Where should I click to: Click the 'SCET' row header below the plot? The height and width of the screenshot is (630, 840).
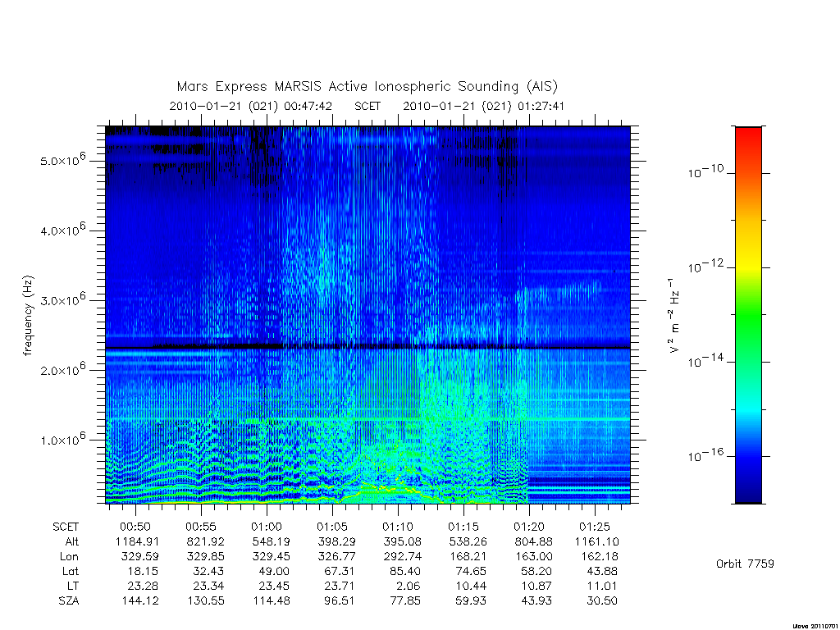(66, 527)
